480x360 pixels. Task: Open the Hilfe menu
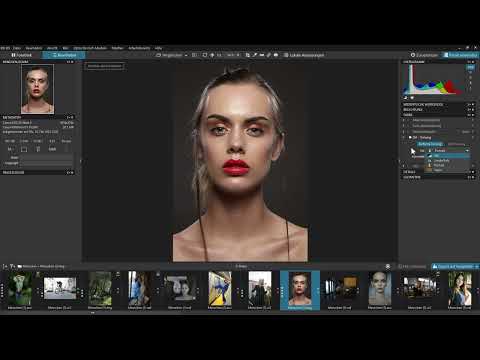(x=158, y=48)
